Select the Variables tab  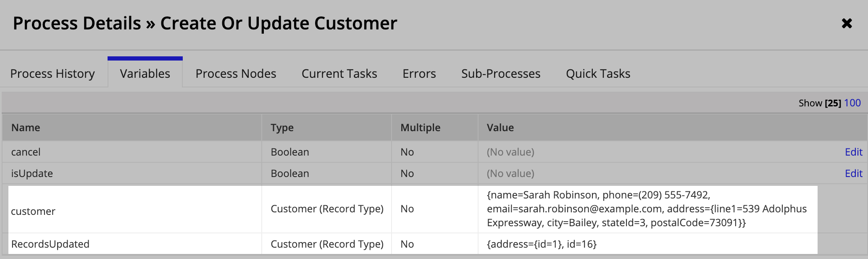(x=145, y=74)
